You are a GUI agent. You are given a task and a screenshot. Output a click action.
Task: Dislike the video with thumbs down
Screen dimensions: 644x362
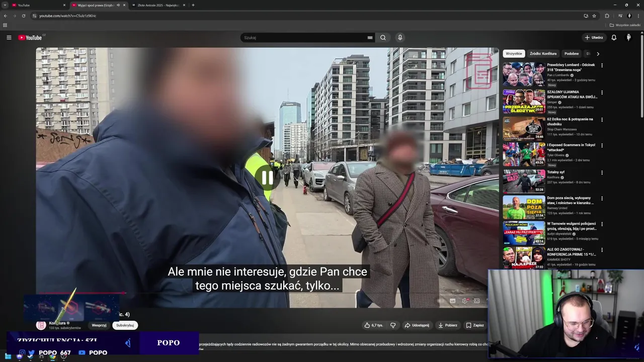[x=393, y=325]
